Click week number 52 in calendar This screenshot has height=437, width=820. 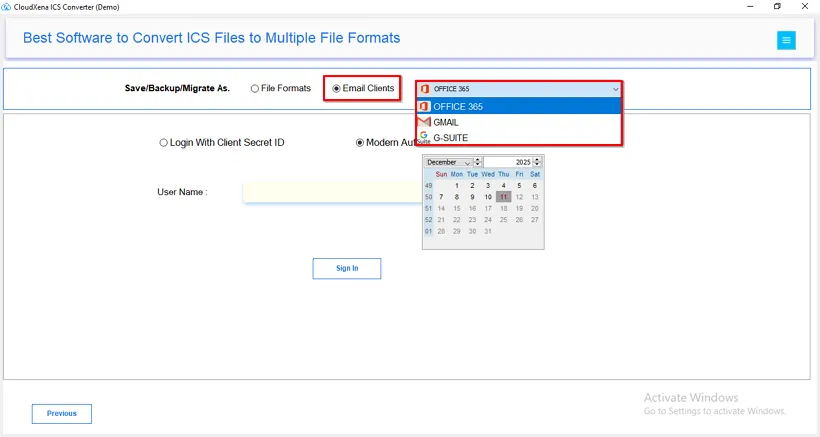(x=429, y=220)
